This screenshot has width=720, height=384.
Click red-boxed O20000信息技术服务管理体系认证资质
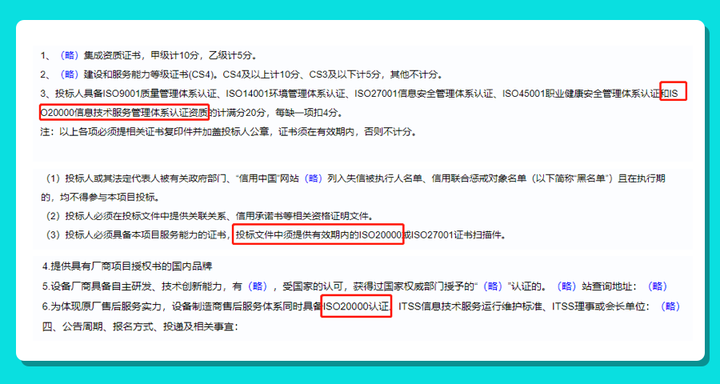point(124,113)
